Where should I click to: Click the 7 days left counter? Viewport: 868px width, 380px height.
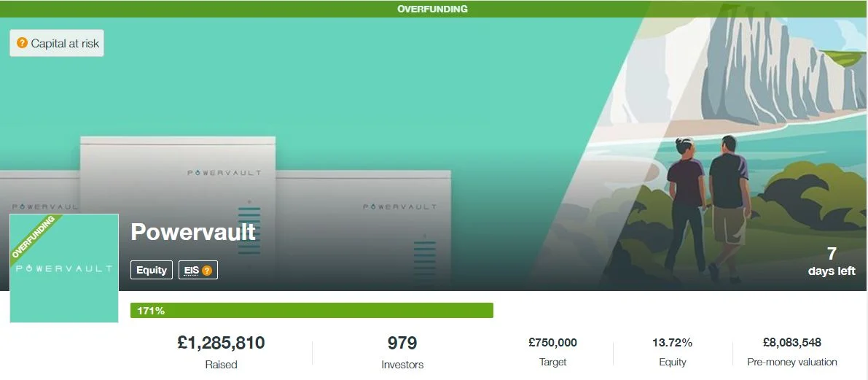click(x=832, y=261)
